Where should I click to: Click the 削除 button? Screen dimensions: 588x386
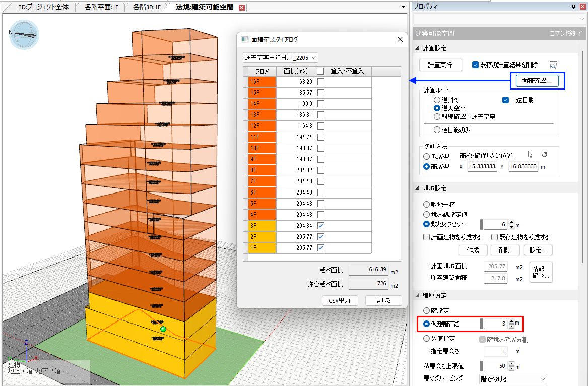point(505,250)
